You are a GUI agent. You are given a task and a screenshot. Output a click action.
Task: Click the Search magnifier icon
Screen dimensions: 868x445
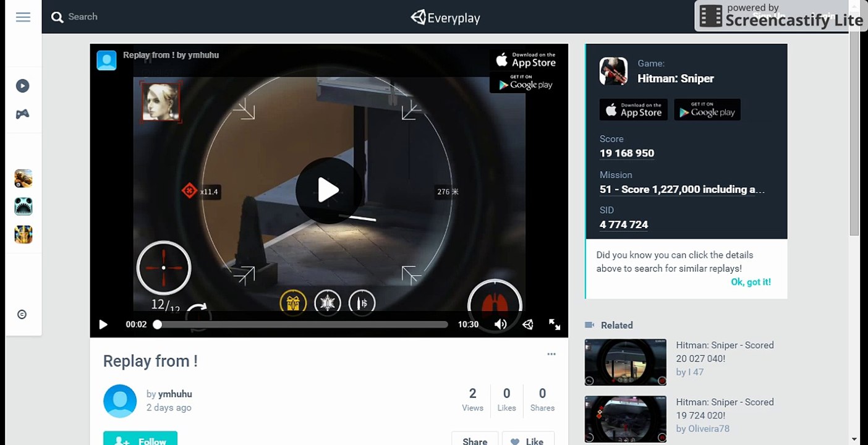tap(57, 17)
